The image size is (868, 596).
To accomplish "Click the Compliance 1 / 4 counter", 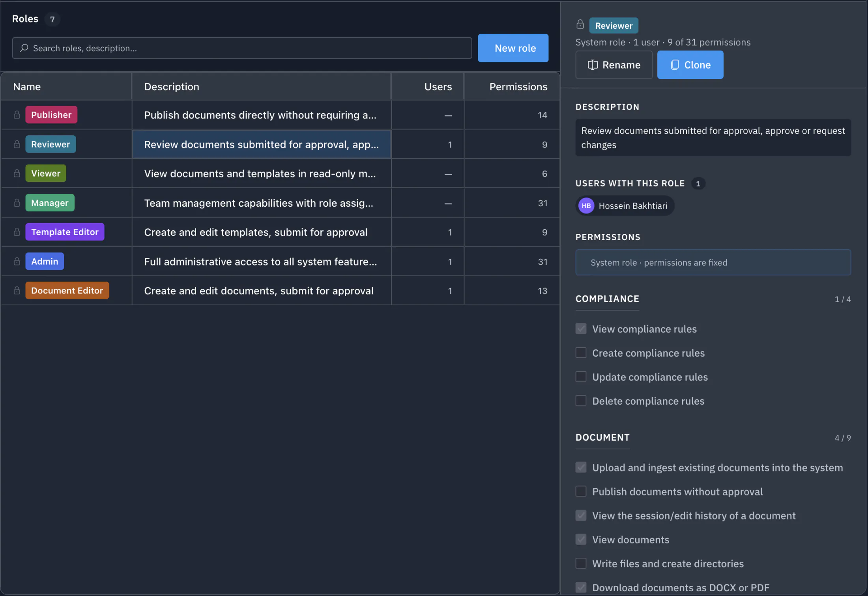I will 842,299.
